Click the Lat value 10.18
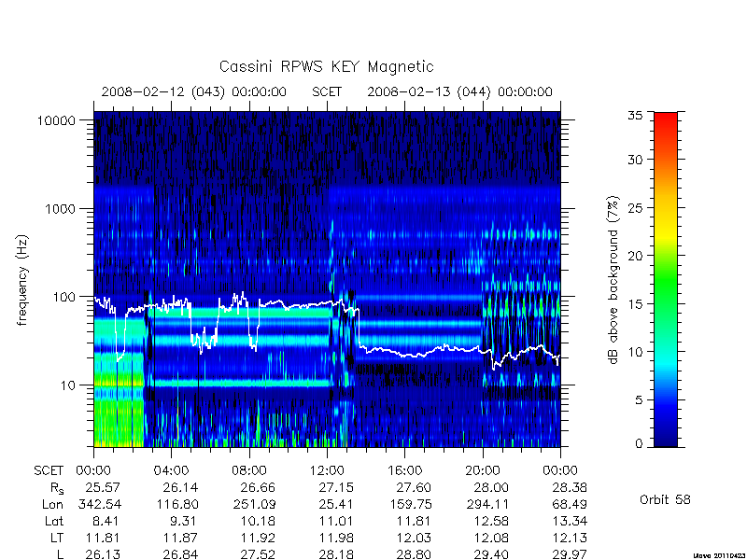747x560 pixels. click(x=259, y=521)
